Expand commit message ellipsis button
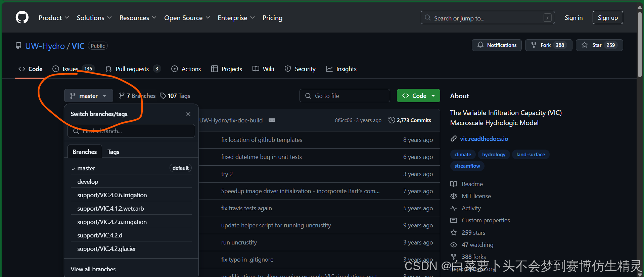644x277 pixels. [272, 120]
